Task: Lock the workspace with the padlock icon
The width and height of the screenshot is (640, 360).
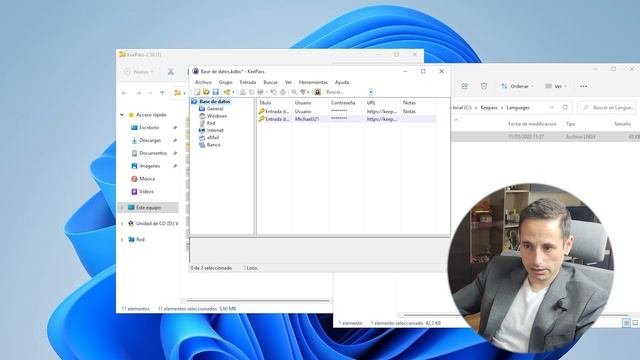Action: click(318, 92)
